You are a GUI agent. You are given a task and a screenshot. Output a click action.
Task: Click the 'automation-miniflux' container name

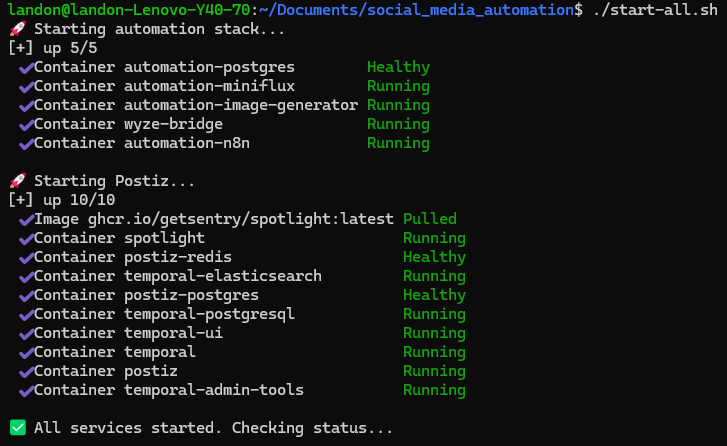(209, 86)
